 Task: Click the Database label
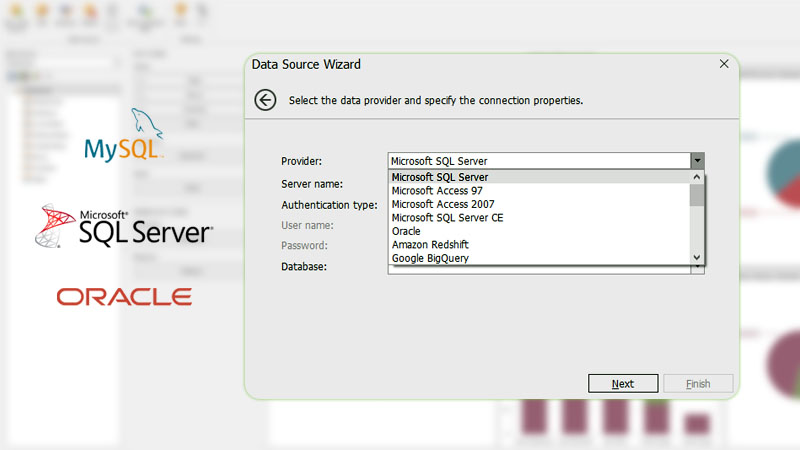(304, 267)
